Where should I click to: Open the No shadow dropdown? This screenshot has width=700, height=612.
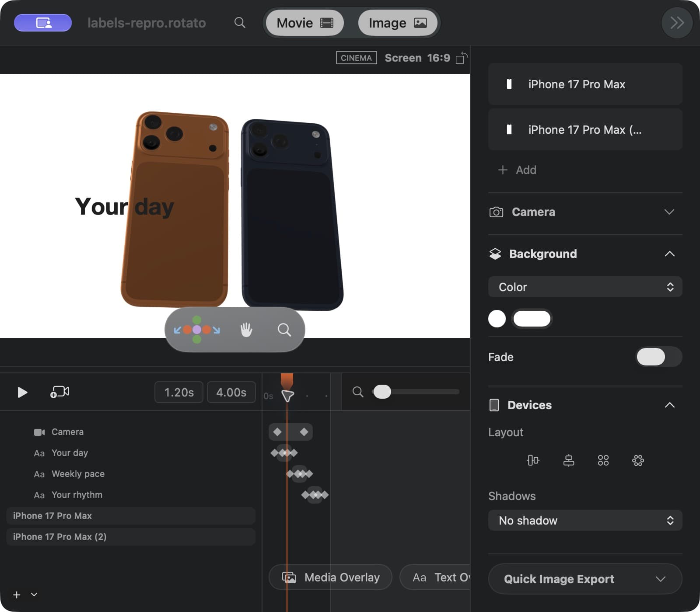pyautogui.click(x=585, y=520)
